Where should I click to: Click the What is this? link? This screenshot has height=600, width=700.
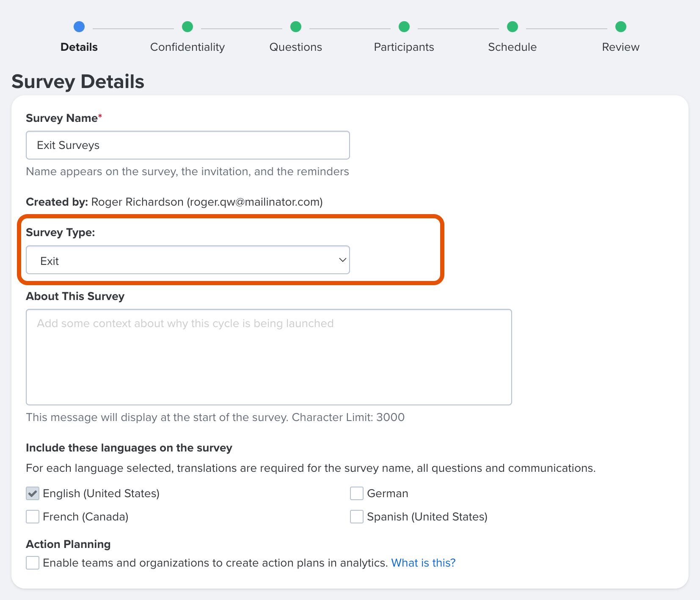(x=423, y=563)
